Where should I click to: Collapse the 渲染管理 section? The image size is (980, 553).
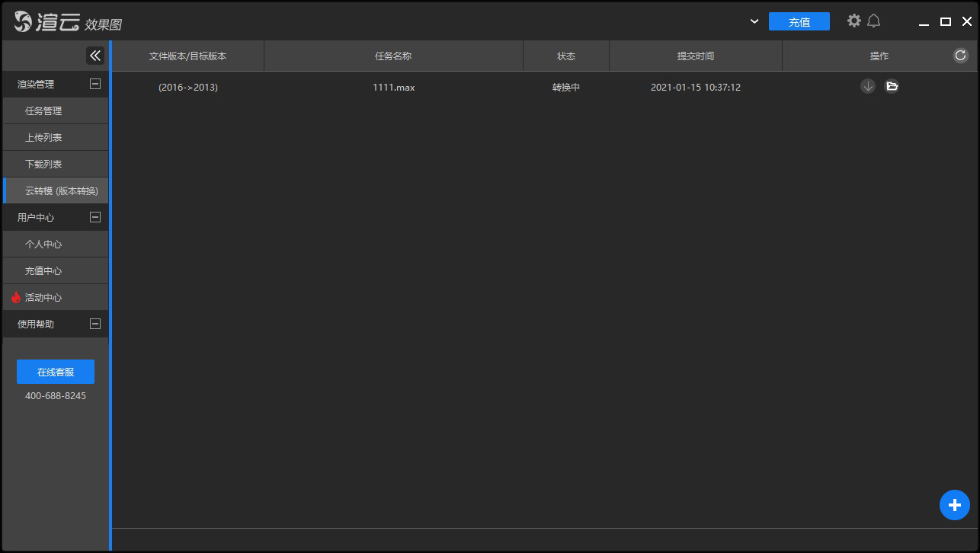tap(95, 84)
